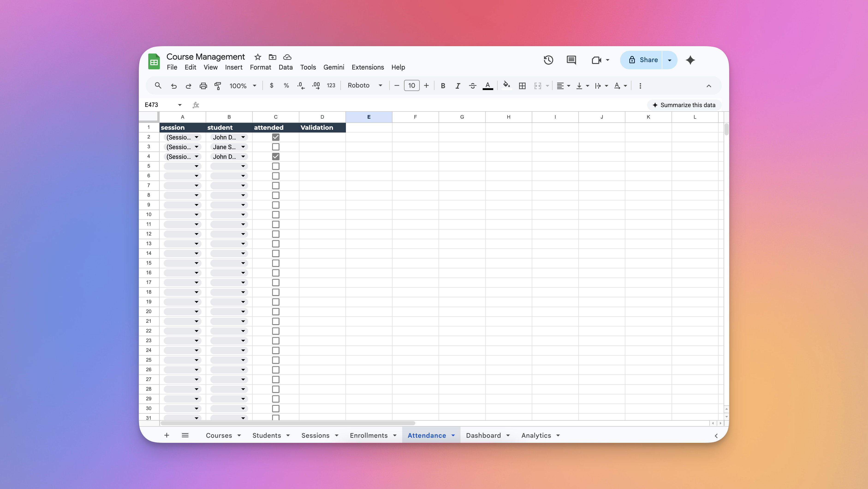
Task: Click the undo icon
Action: pos(174,86)
